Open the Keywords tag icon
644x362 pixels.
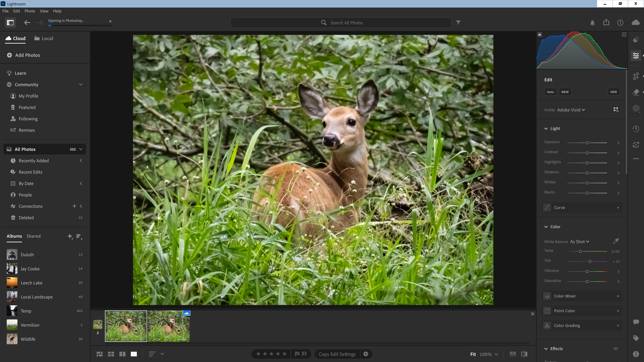tap(636, 338)
